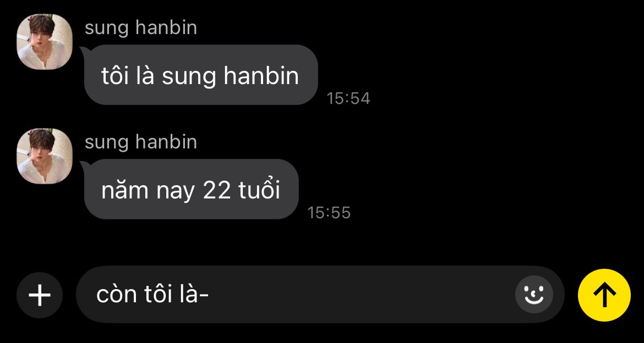Viewport: 644px width, 343px height.
Task: Select the 'tôi là sung hanbin' message bubble
Action: click(x=201, y=75)
